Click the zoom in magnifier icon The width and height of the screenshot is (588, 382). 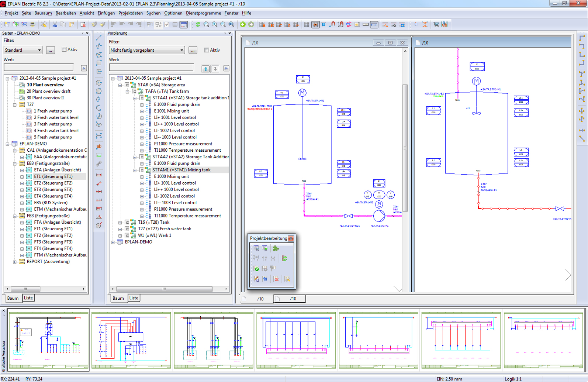[x=215, y=25]
